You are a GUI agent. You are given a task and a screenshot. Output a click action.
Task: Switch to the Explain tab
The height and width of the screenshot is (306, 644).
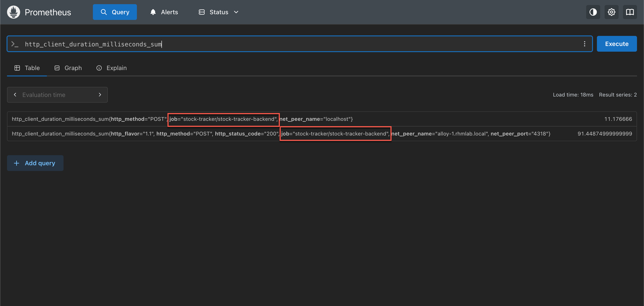point(111,68)
